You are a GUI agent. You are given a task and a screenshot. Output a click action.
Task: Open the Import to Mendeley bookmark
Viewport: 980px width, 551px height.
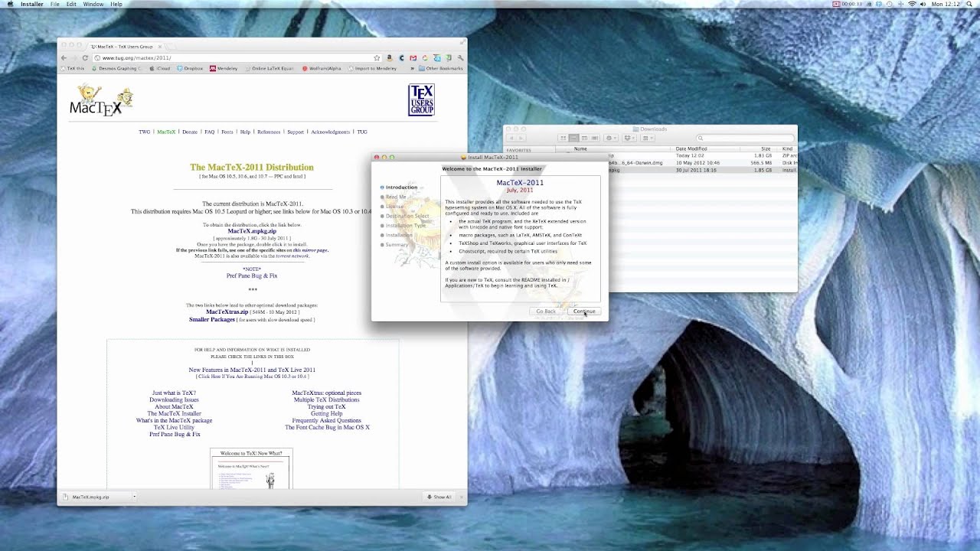[x=373, y=68]
